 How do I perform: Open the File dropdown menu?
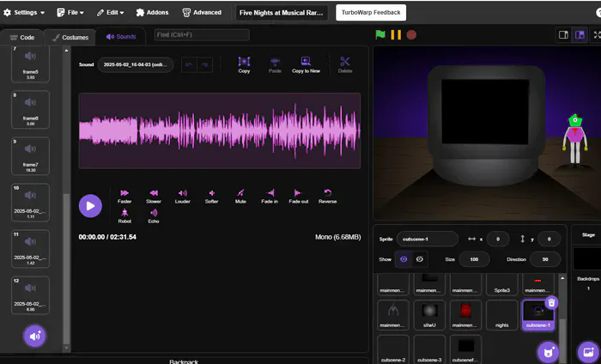tap(70, 13)
